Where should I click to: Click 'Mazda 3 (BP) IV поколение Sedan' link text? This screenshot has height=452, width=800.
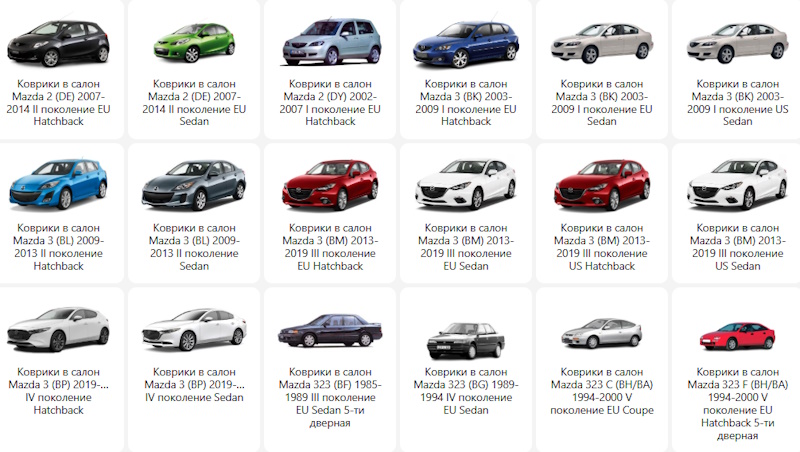click(194, 385)
